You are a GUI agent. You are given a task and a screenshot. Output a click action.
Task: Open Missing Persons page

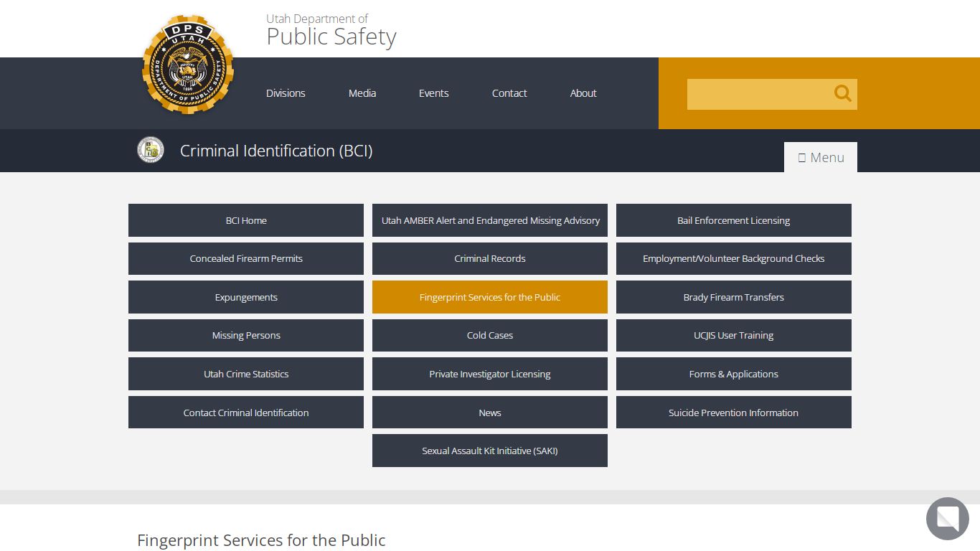click(x=246, y=335)
